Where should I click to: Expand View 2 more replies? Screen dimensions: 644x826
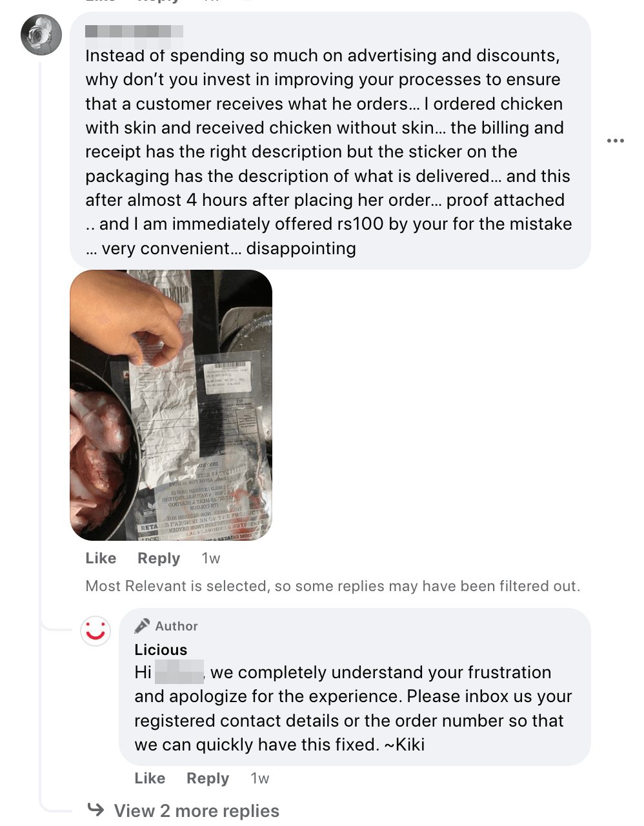tap(196, 811)
